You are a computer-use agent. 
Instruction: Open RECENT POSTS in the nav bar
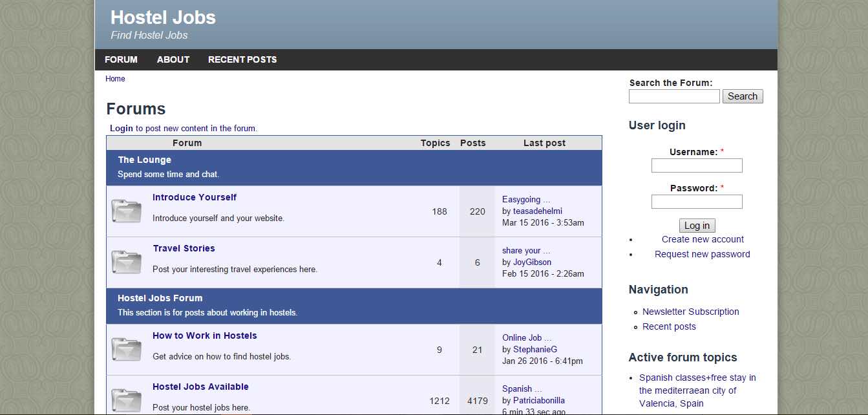pos(242,59)
